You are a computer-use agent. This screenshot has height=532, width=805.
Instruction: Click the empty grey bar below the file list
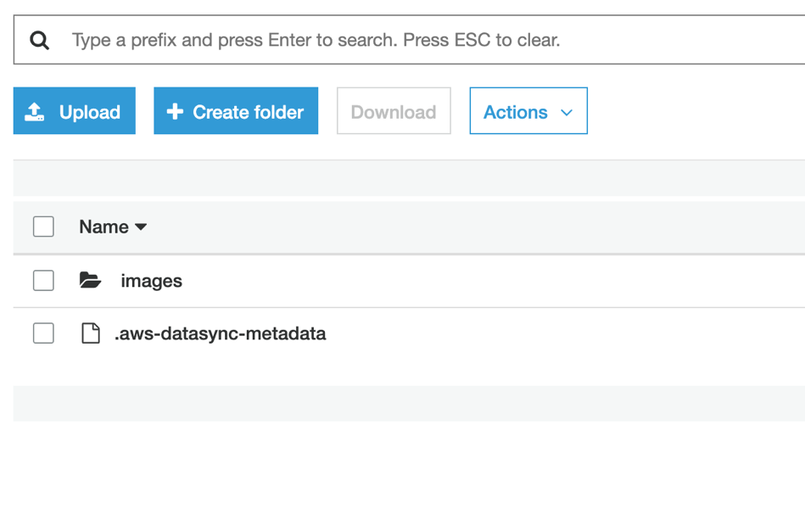(409, 404)
